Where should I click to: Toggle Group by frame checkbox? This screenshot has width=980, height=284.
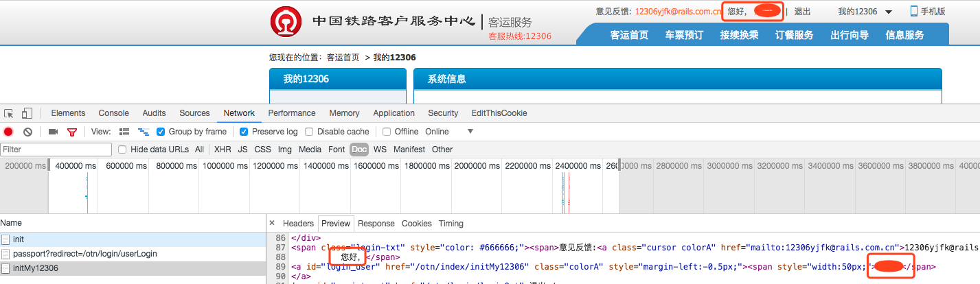point(161,132)
